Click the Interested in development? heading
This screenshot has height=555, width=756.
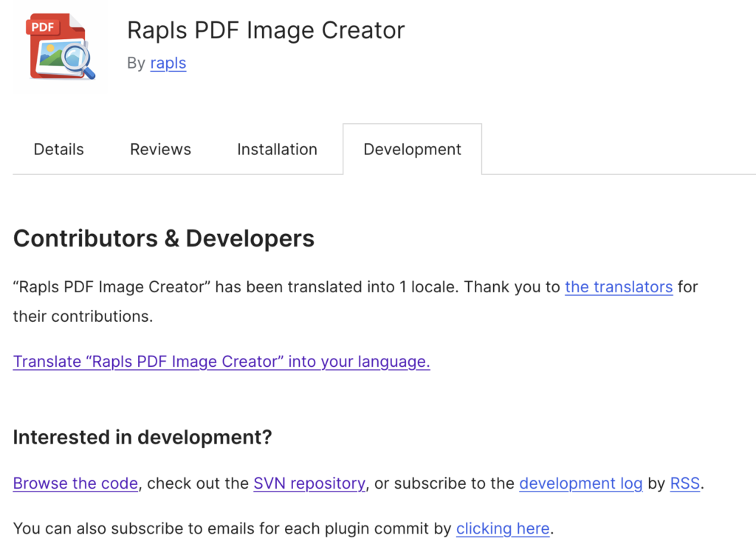tap(142, 437)
